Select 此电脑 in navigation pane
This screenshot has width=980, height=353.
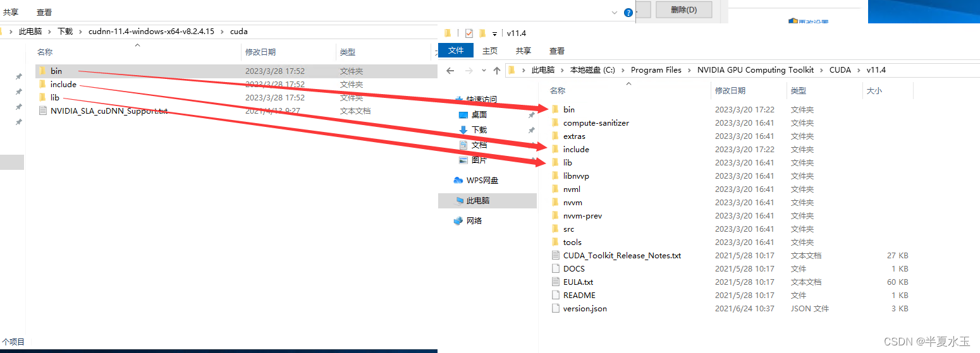(478, 200)
